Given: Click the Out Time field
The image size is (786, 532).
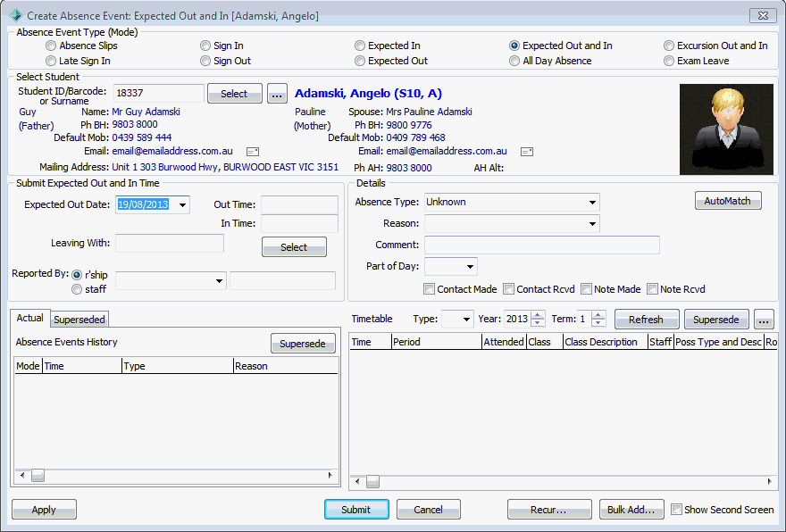Looking at the screenshot, I should pos(300,205).
